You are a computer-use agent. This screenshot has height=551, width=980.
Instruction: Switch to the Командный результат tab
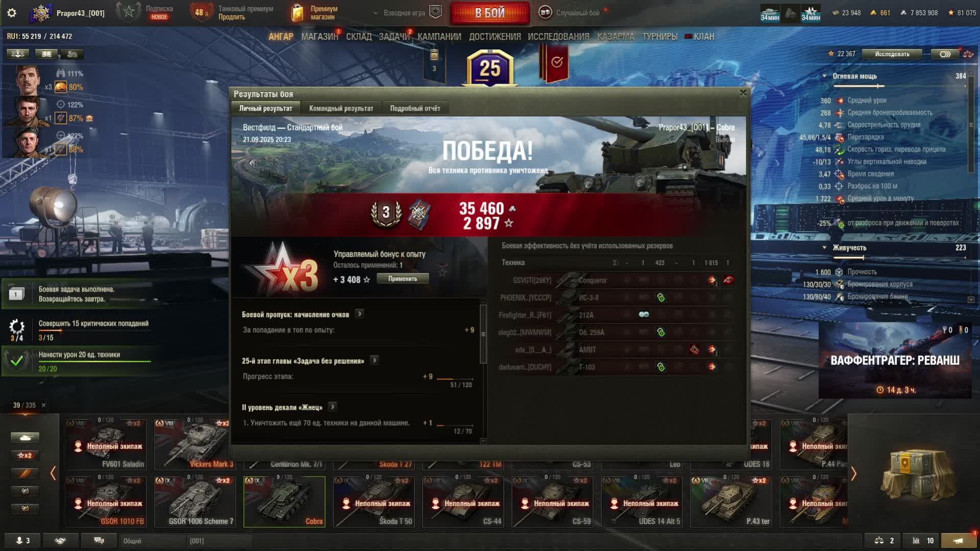341,108
